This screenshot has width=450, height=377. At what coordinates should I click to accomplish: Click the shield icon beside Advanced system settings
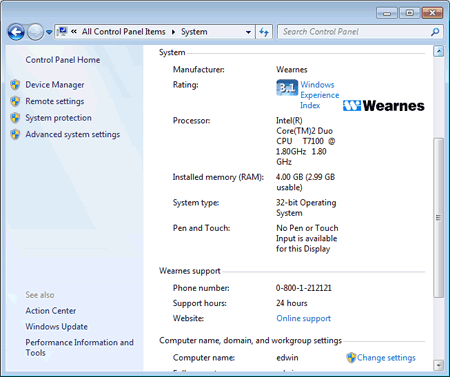(15, 134)
